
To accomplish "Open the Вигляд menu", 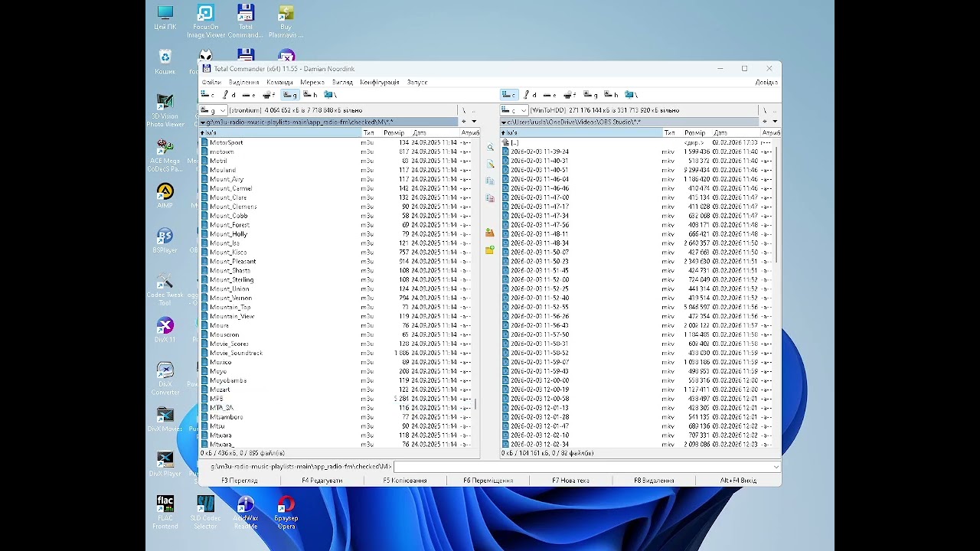I will point(342,82).
